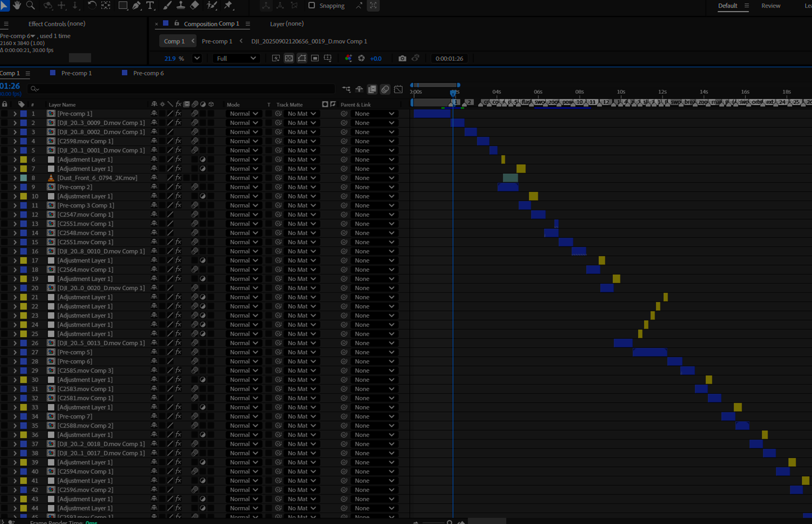Expand layer 8 Dust_Front_6_0794_2K.mov
Viewport: 812px width, 524px height.
[15, 178]
